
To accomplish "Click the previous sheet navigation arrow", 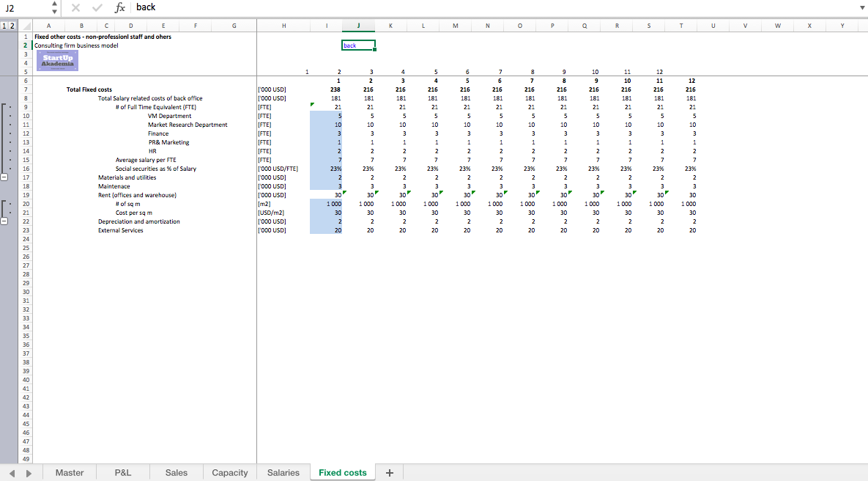I will click(11, 472).
